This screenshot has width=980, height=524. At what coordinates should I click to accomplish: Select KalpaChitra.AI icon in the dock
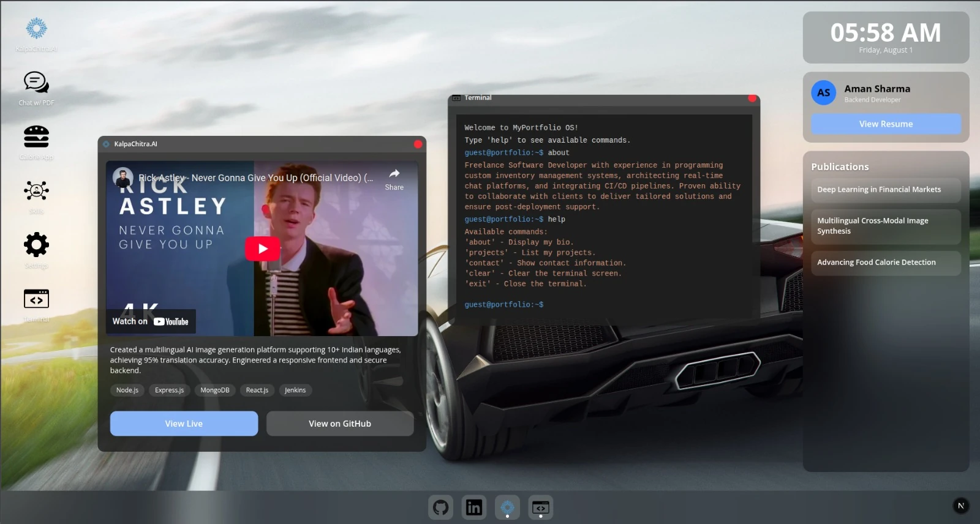point(507,507)
